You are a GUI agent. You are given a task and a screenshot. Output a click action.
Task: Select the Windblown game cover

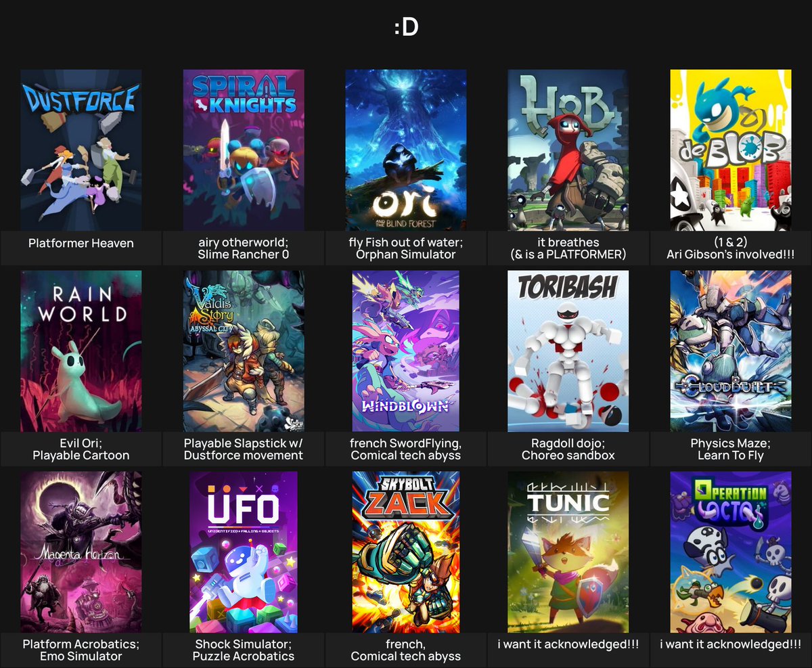click(x=406, y=351)
